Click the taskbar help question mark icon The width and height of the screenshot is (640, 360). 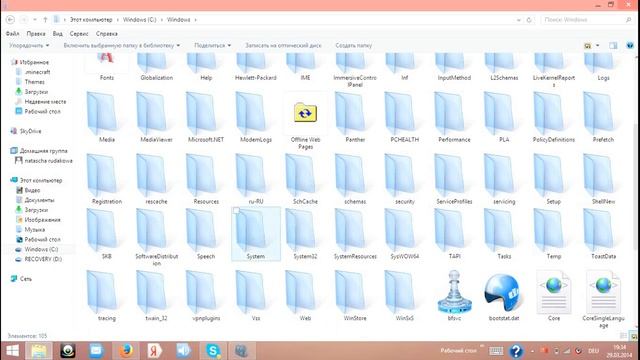tap(516, 351)
